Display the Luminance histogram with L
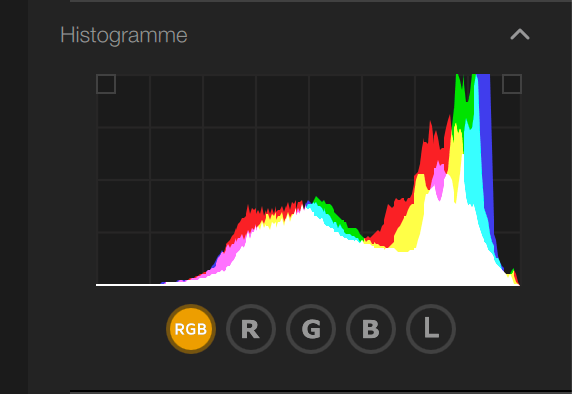572x394 pixels. pos(431,329)
